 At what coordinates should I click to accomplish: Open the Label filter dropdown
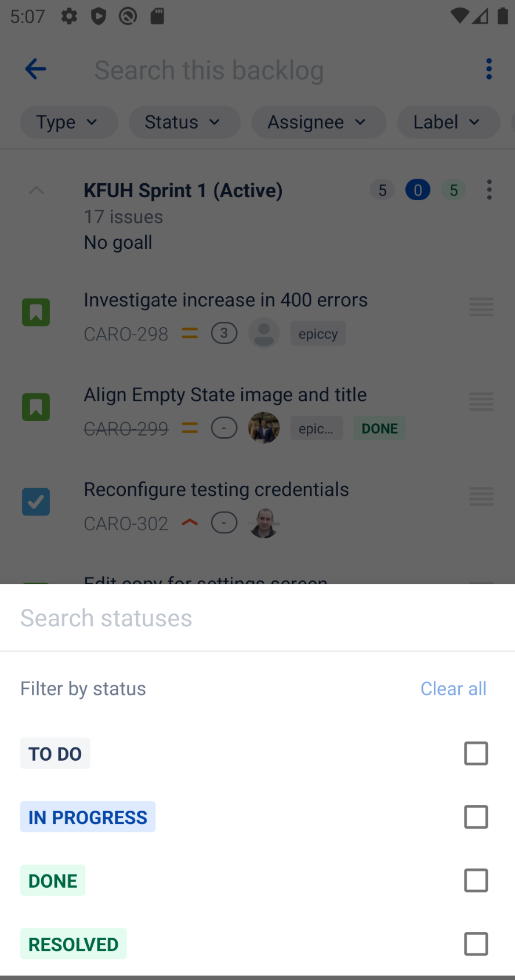click(448, 122)
